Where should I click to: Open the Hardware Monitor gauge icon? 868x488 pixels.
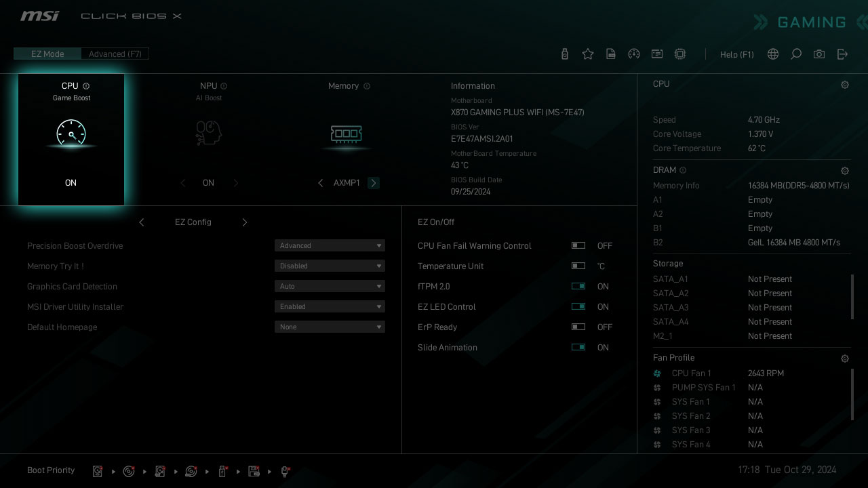pos(634,54)
